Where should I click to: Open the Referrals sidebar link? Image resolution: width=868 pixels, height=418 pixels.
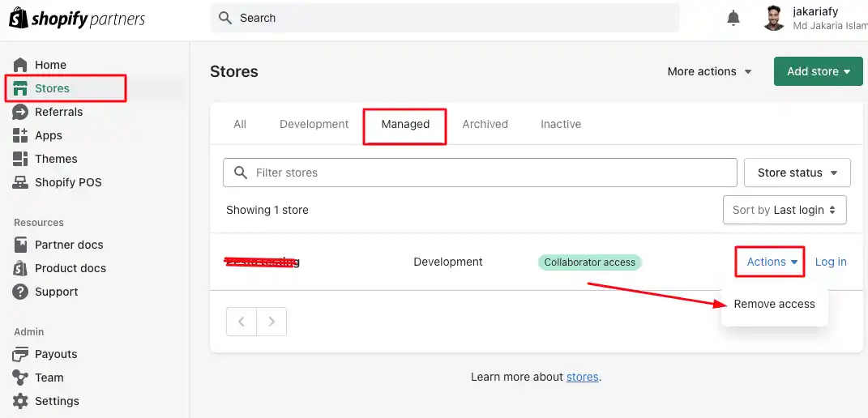click(x=58, y=112)
